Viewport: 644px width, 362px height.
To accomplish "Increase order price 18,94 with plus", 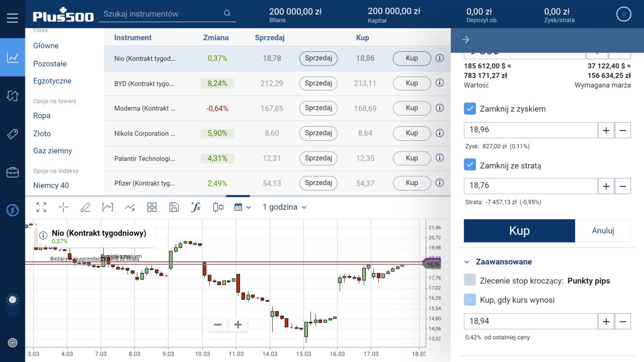I will point(606,321).
